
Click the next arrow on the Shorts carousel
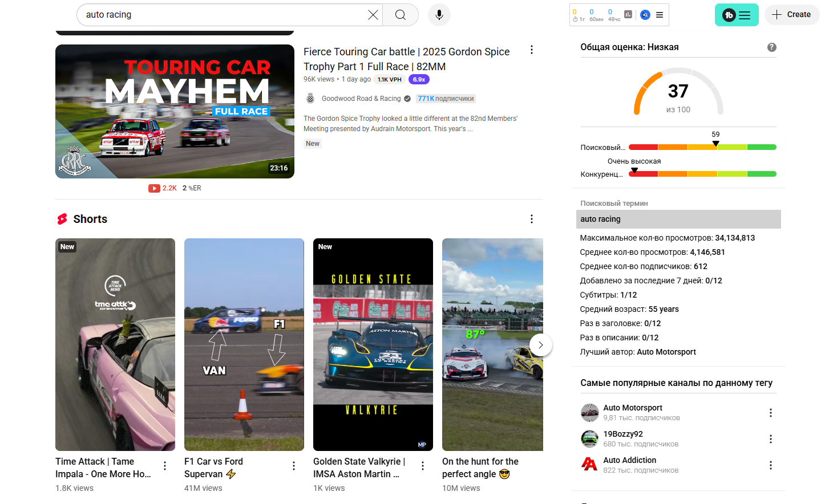coord(541,345)
